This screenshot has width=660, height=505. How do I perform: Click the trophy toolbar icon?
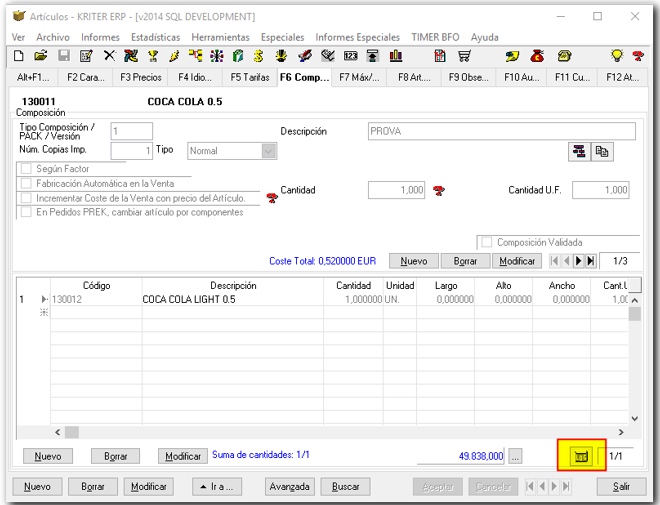(x=153, y=56)
